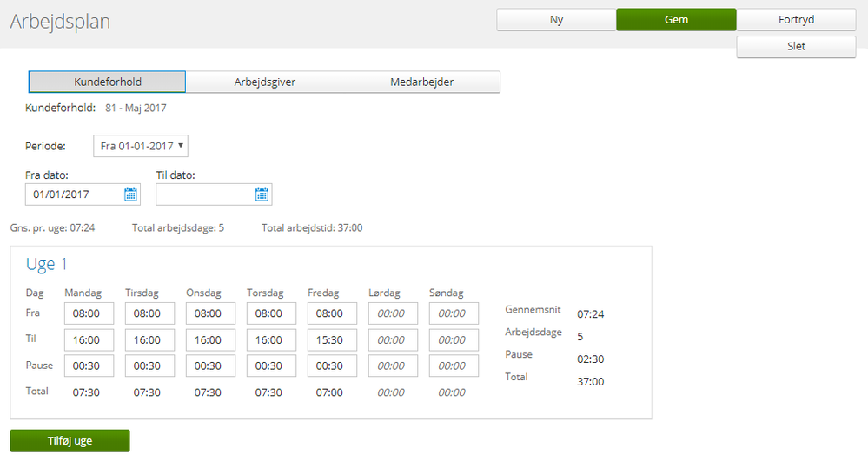Edit Fredag Til field showing 15:30
This screenshot has height=461, width=868.
point(332,339)
